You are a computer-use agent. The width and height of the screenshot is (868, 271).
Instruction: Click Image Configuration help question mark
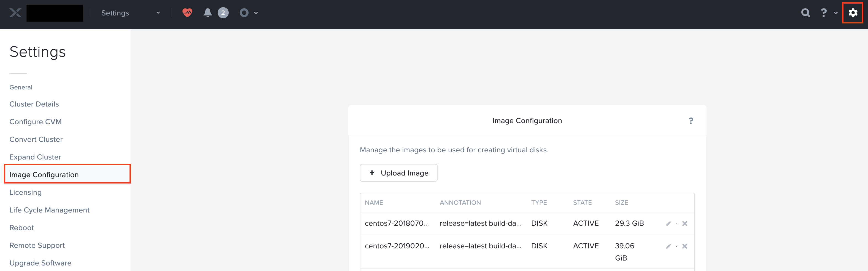[691, 121]
